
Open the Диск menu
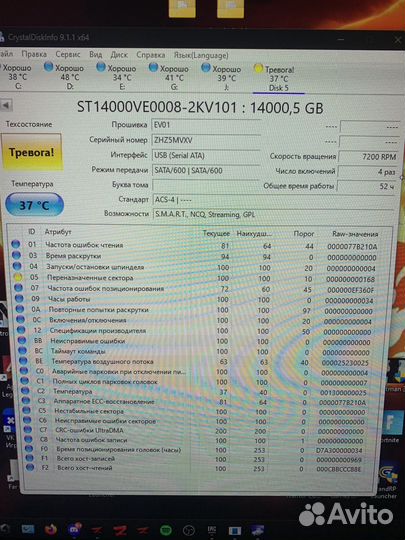(119, 54)
